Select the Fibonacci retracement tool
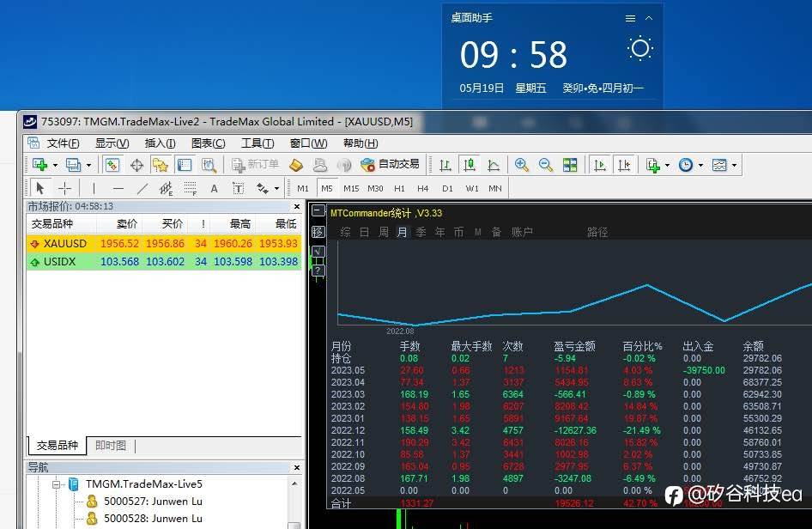 (x=190, y=188)
